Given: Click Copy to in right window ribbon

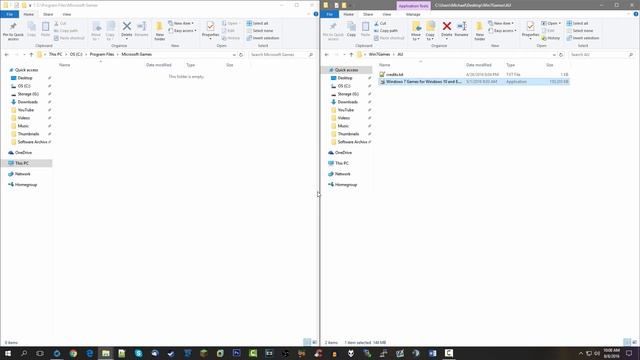Looking at the screenshot, I should (x=430, y=31).
